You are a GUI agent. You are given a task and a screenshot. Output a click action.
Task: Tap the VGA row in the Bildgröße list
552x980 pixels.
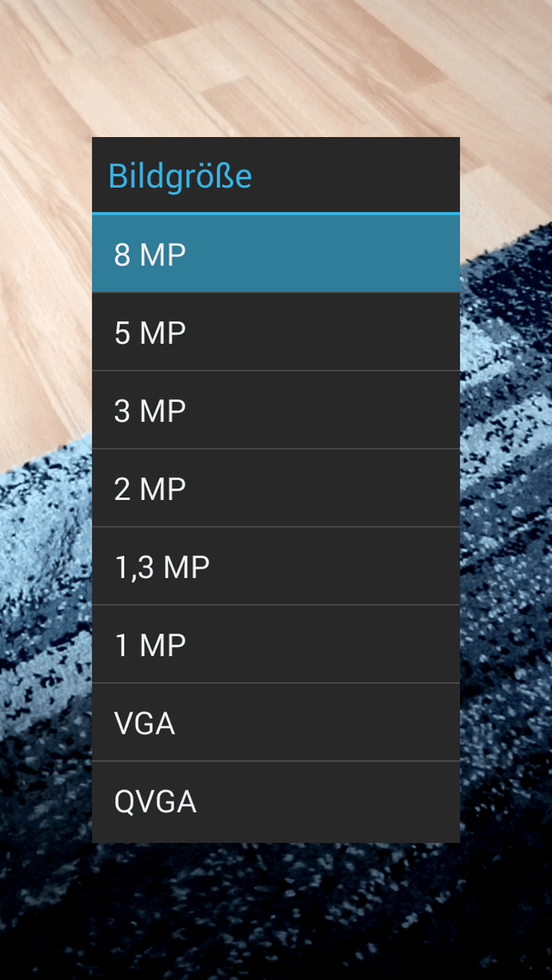point(276,722)
